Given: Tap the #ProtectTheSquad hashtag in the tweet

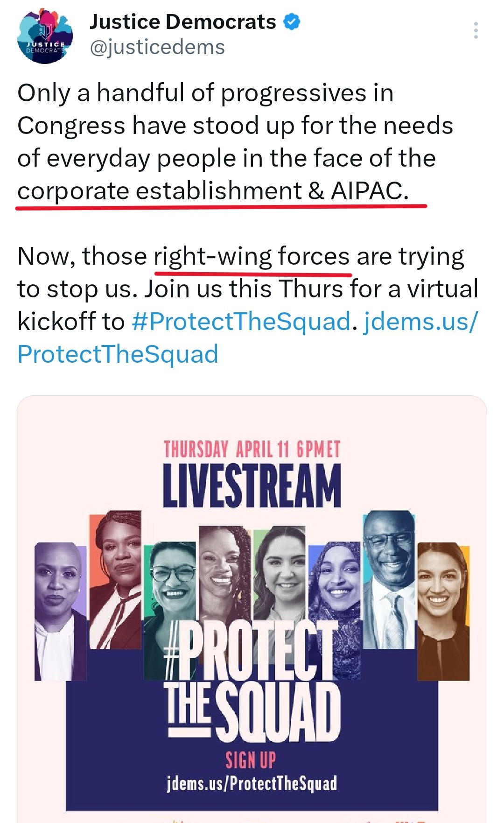Looking at the screenshot, I should click(241, 322).
